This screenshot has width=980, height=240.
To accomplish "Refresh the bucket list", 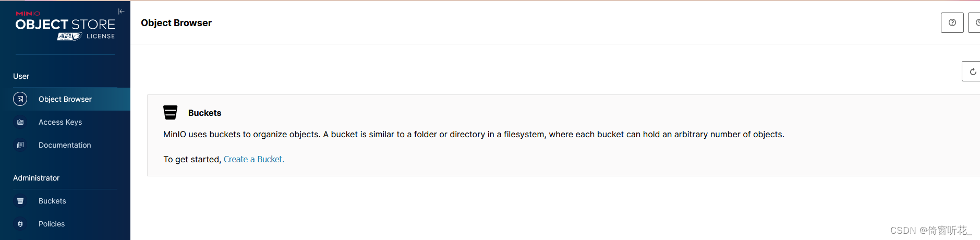I will pyautogui.click(x=971, y=71).
